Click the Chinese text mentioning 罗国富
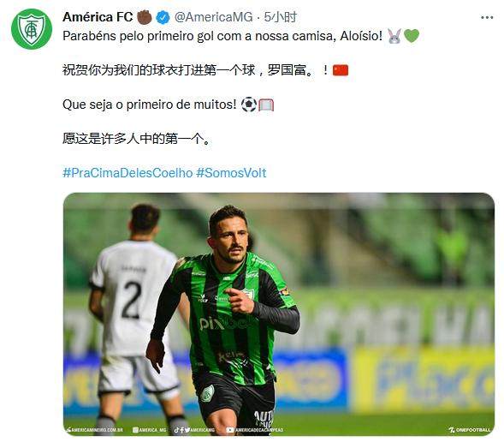The image size is (504, 442). click(x=197, y=70)
